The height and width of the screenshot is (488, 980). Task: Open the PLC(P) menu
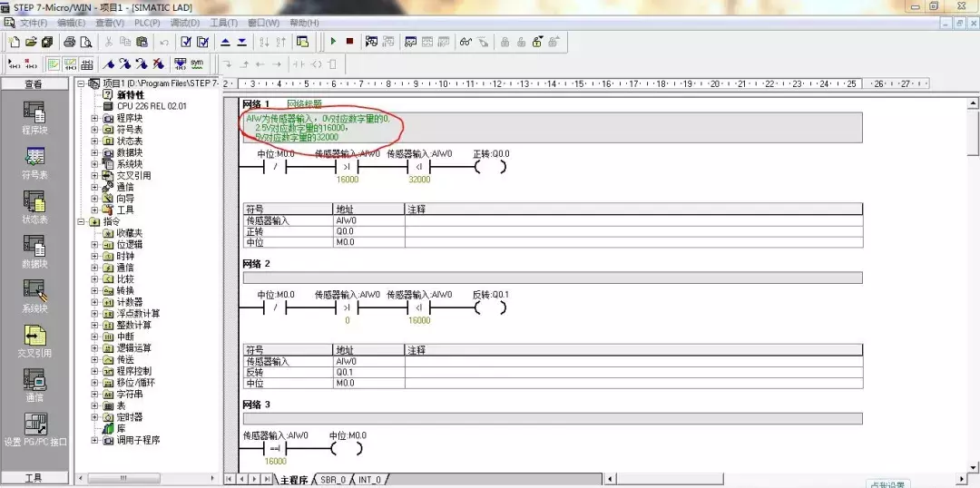coord(148,23)
